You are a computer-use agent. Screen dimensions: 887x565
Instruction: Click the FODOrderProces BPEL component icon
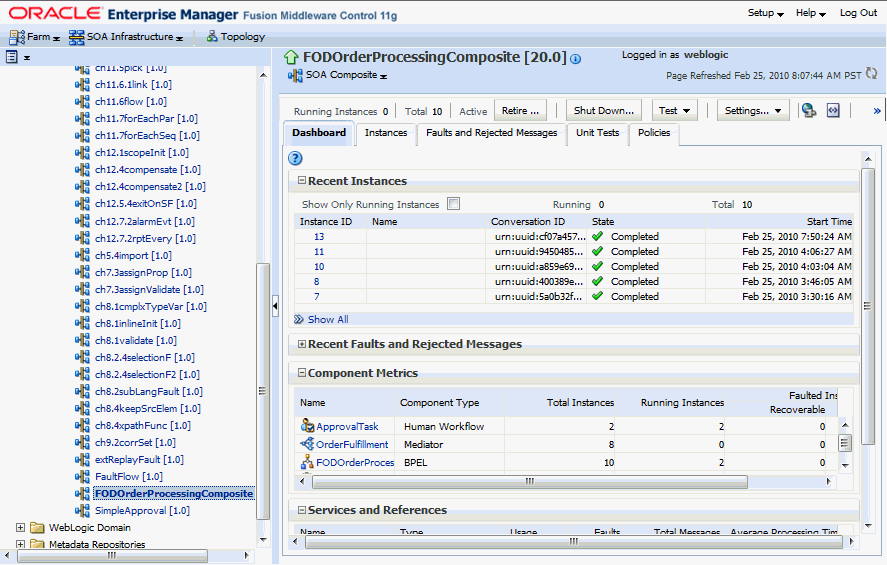click(307, 462)
